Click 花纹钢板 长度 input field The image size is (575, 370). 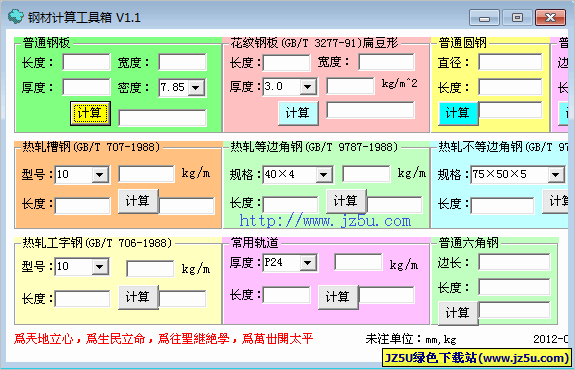coord(287,63)
